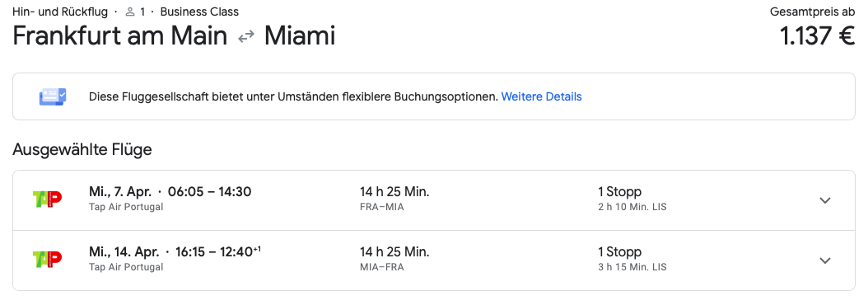Click the MIA–FRA route text
868x305 pixels.
click(382, 267)
